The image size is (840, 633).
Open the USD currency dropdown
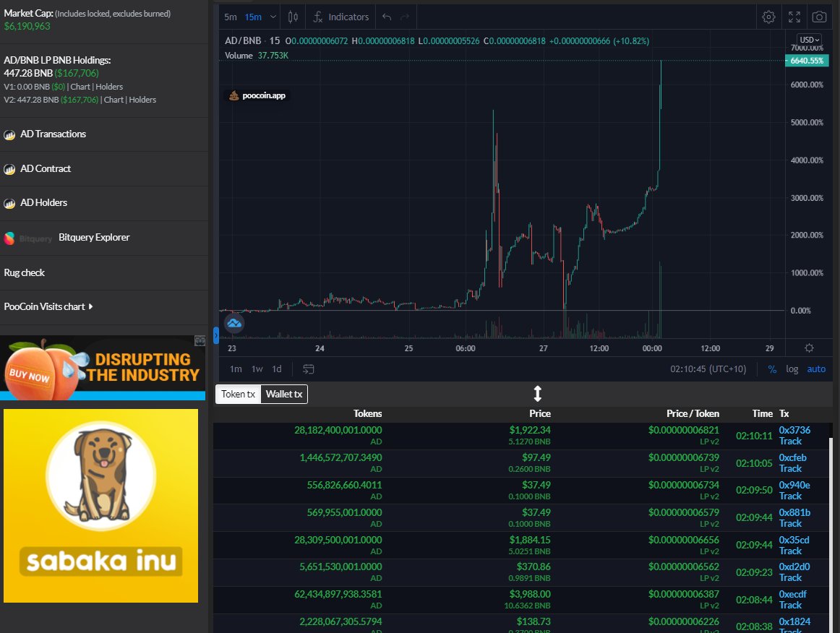click(809, 40)
